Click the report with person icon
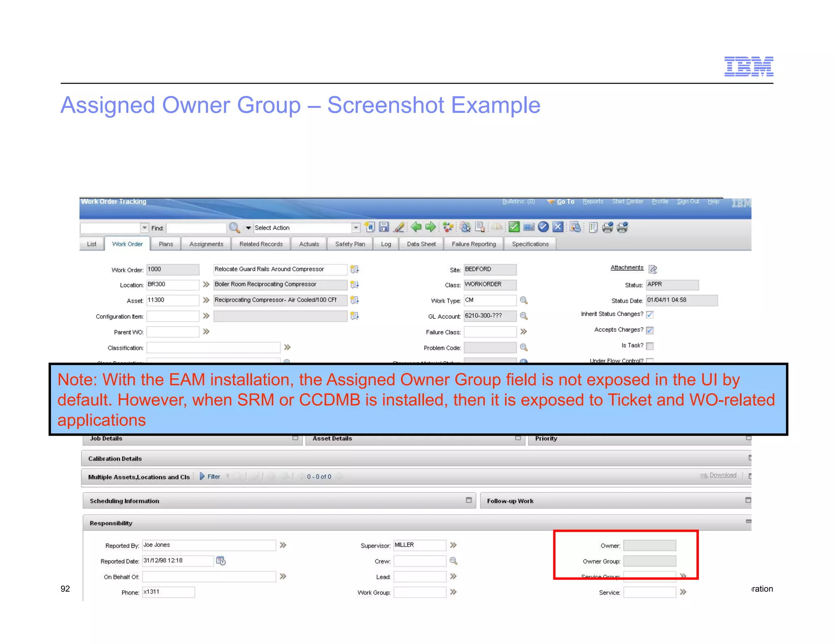834x644 pixels. point(575,227)
